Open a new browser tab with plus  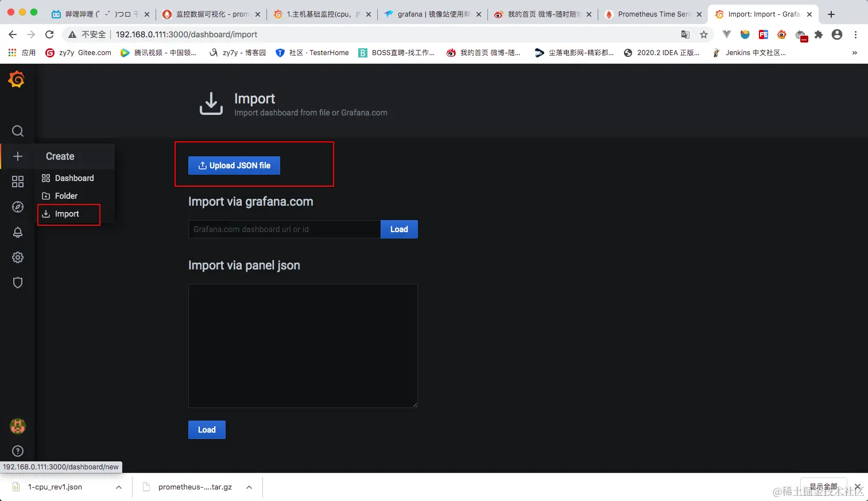tap(831, 14)
